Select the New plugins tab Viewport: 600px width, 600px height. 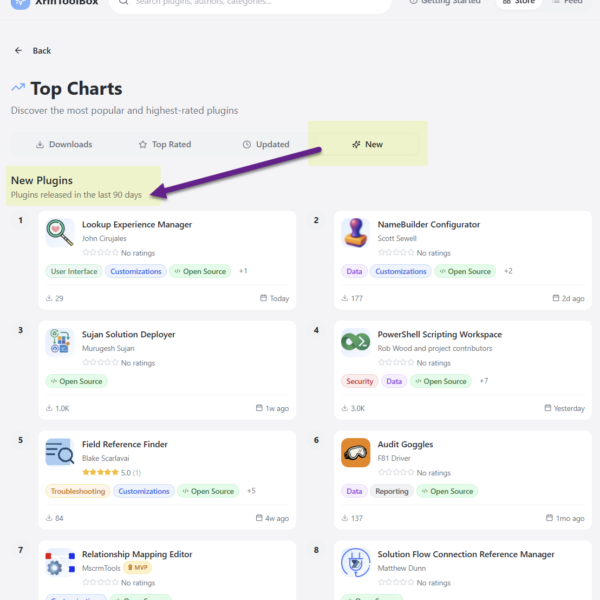(367, 144)
